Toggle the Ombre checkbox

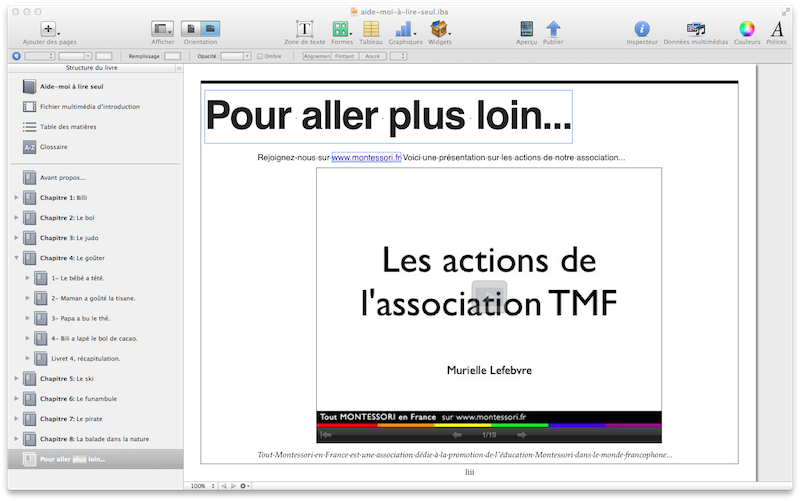point(261,57)
